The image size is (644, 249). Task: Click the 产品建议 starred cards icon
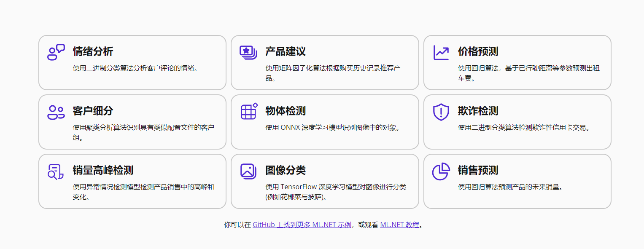(x=248, y=52)
